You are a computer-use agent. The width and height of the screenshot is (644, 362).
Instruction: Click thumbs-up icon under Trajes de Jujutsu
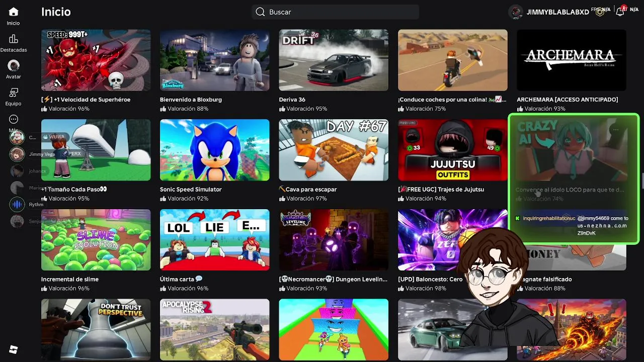pos(401,199)
